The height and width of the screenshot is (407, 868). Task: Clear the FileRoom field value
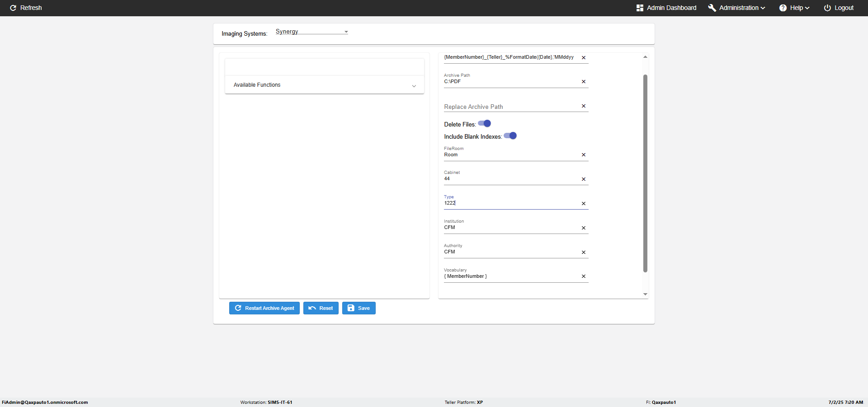click(x=583, y=155)
